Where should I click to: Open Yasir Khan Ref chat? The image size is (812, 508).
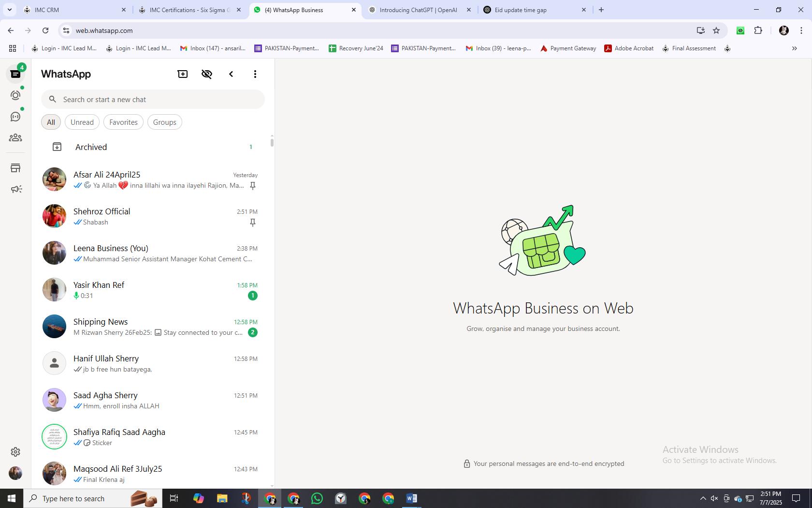(x=152, y=290)
